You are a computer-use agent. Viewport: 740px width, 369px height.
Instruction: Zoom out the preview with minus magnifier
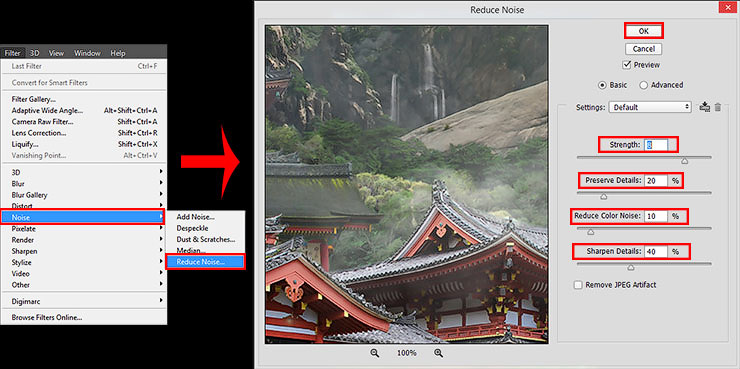pyautogui.click(x=375, y=353)
